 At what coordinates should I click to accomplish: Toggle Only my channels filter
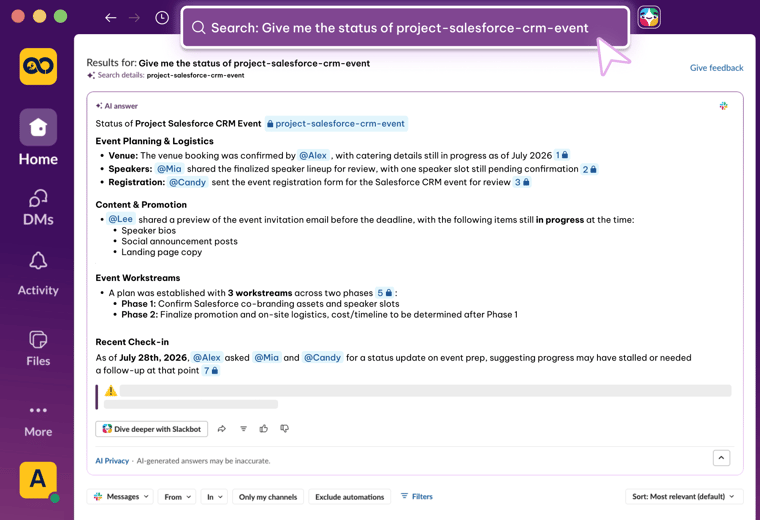(x=268, y=497)
